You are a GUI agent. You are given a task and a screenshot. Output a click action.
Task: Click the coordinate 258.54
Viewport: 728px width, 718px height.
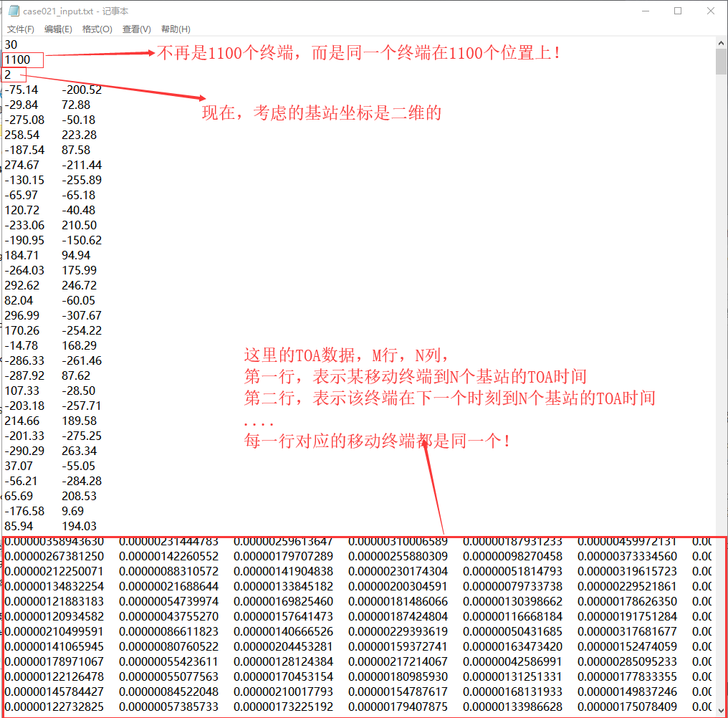(22, 135)
